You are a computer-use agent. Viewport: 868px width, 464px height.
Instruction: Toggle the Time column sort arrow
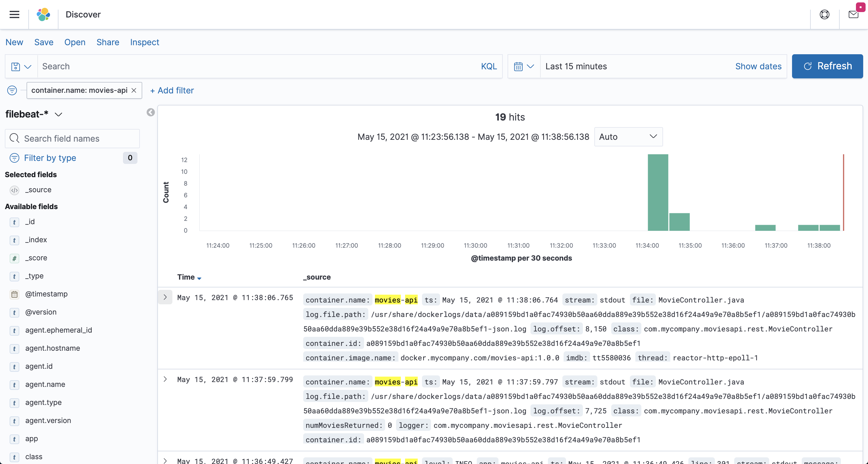(199, 278)
